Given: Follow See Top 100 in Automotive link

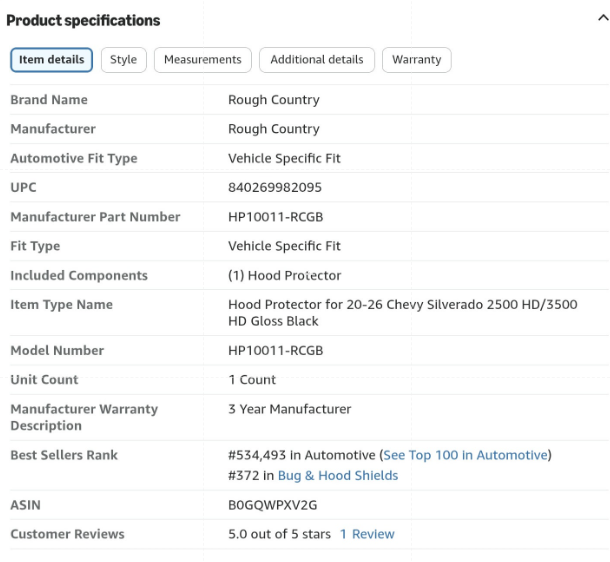Looking at the screenshot, I should [x=465, y=455].
